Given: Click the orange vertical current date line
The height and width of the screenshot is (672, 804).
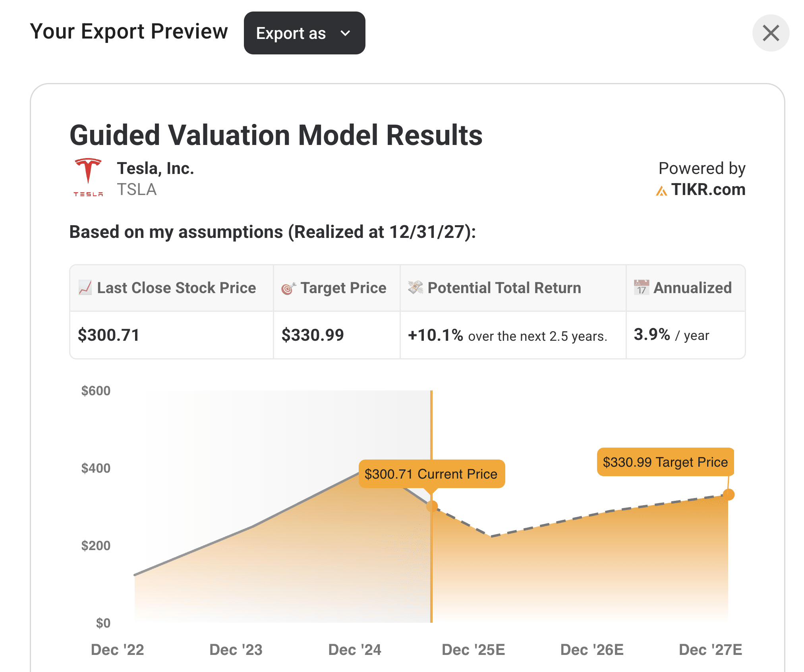Looking at the screenshot, I should pyautogui.click(x=431, y=576).
